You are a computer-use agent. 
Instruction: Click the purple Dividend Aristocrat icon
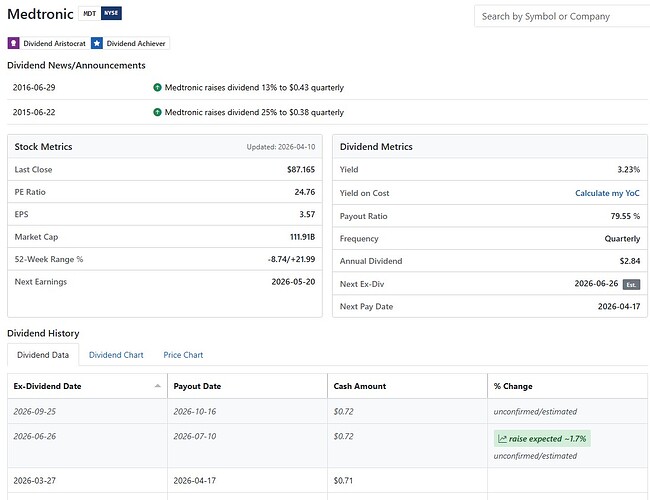[13, 43]
